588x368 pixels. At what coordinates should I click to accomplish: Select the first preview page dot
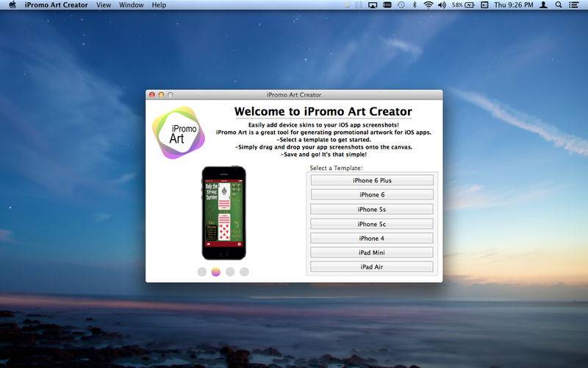point(201,272)
